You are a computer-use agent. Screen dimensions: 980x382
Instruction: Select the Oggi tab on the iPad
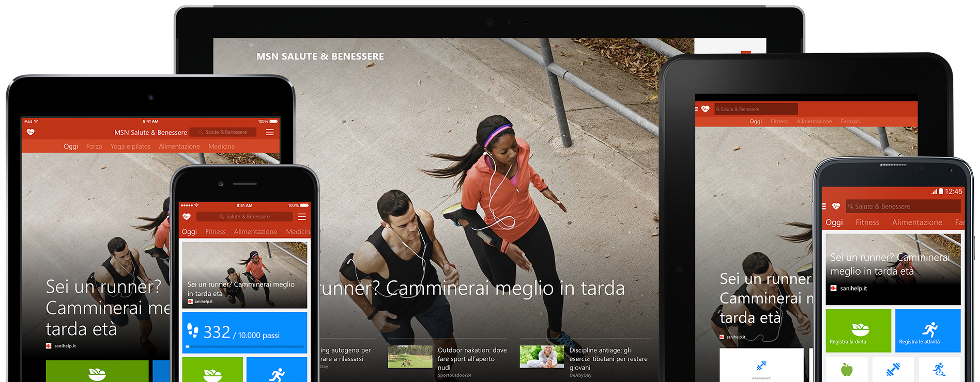click(x=71, y=147)
